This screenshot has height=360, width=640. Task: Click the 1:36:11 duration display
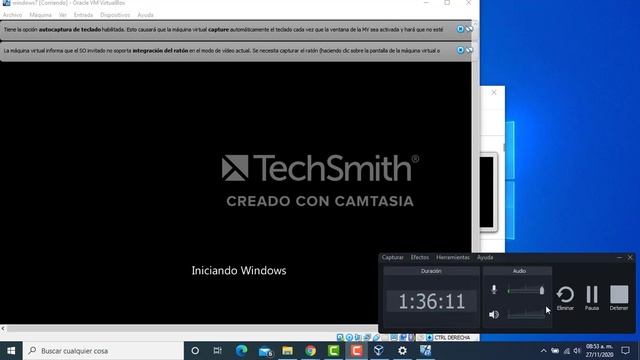pos(431,301)
